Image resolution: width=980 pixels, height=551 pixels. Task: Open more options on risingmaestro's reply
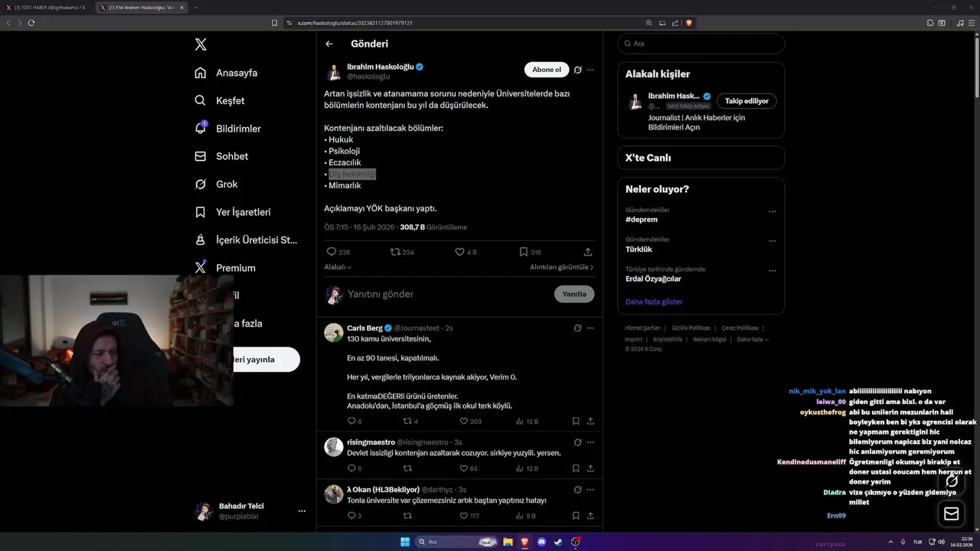pyautogui.click(x=590, y=442)
